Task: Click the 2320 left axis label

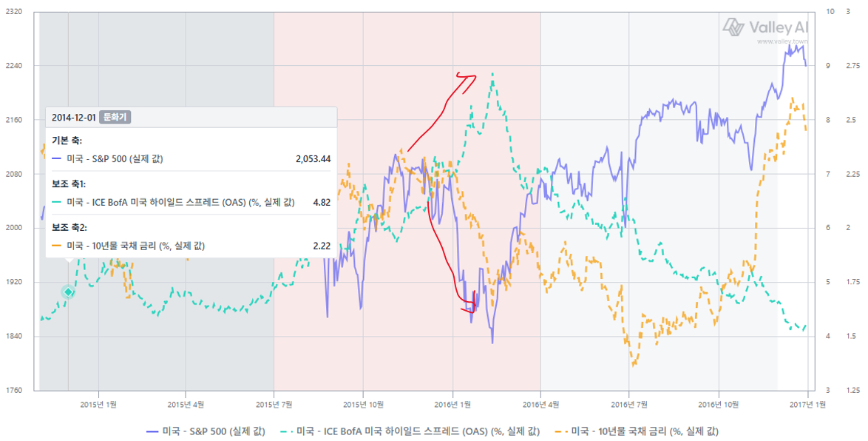Action: point(13,11)
